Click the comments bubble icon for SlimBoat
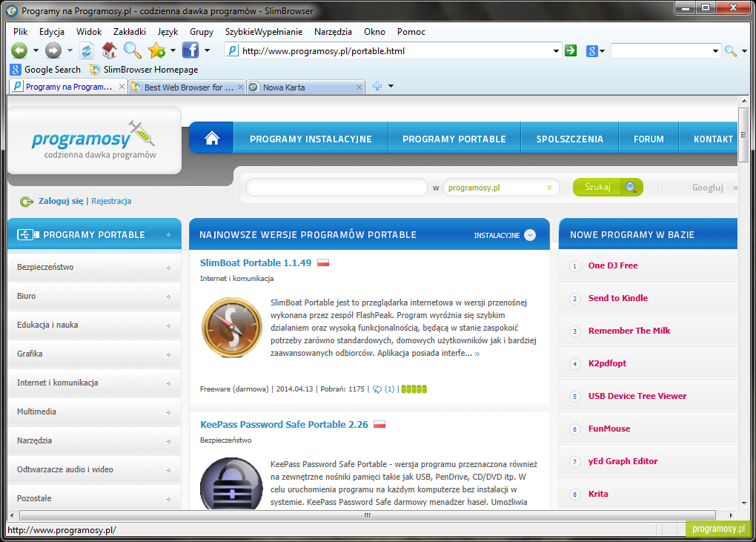The image size is (756, 542). (377, 389)
